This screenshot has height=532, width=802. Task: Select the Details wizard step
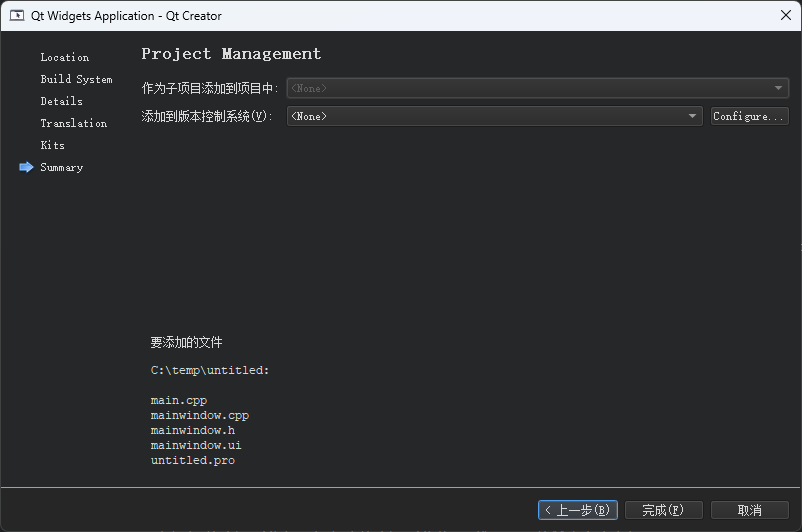coord(61,101)
